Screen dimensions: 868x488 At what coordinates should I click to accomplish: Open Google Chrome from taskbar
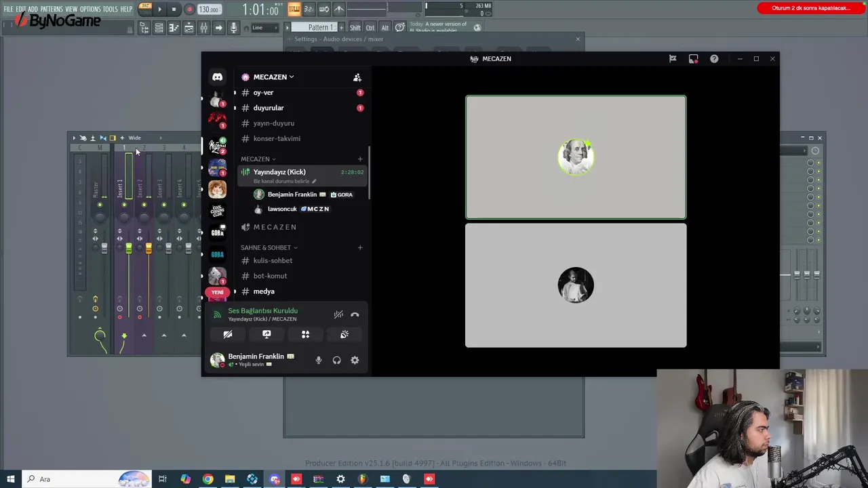[x=208, y=479]
